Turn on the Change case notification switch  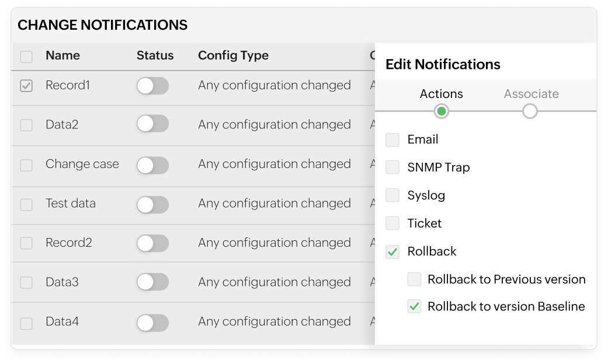pyautogui.click(x=152, y=164)
